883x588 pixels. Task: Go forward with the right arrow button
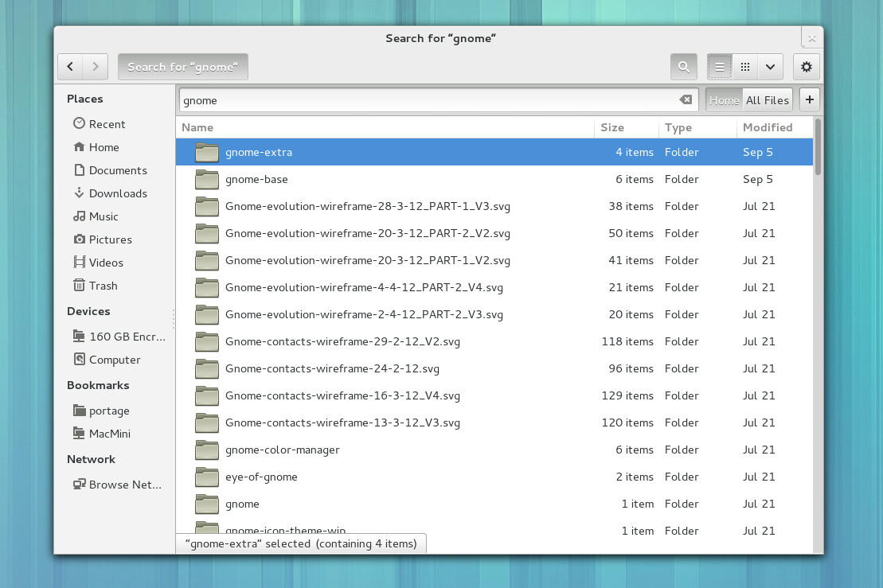click(96, 67)
